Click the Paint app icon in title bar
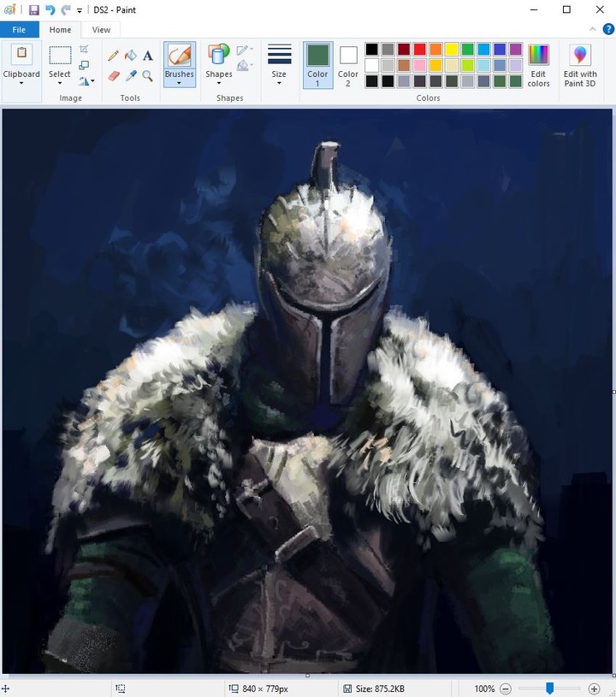This screenshot has width=616, height=697. 9,9
